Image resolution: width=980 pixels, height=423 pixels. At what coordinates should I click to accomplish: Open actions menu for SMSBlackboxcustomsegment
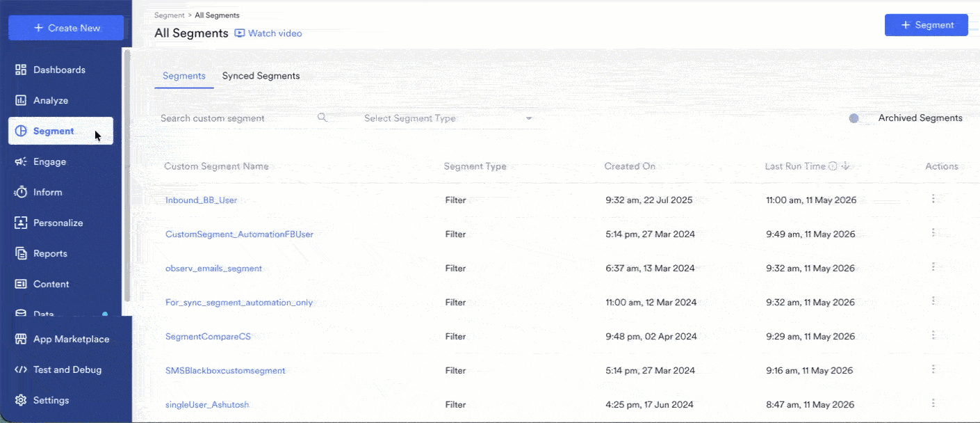933,369
